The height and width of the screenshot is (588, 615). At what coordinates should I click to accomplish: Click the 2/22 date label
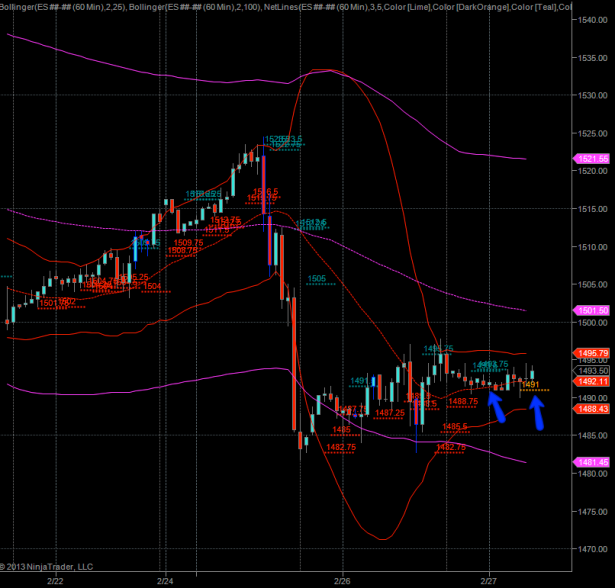tap(54, 579)
